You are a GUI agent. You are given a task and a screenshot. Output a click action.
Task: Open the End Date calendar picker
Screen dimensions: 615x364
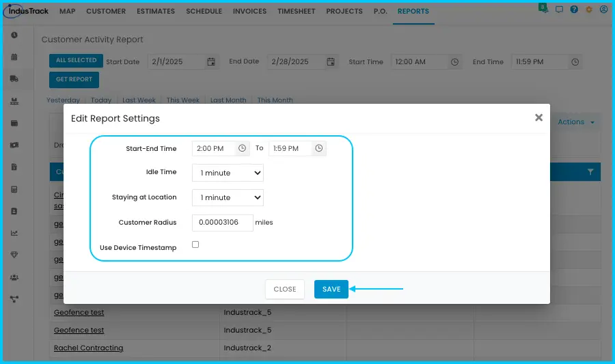[x=331, y=61]
